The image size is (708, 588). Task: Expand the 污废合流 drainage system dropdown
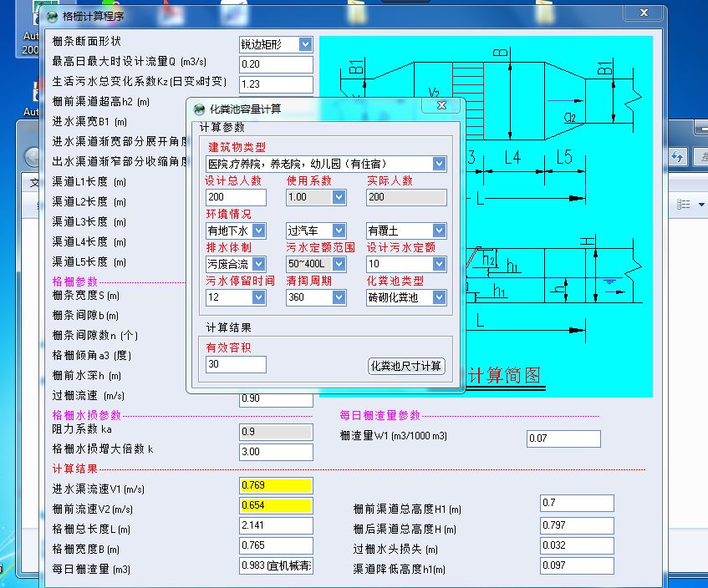258,264
